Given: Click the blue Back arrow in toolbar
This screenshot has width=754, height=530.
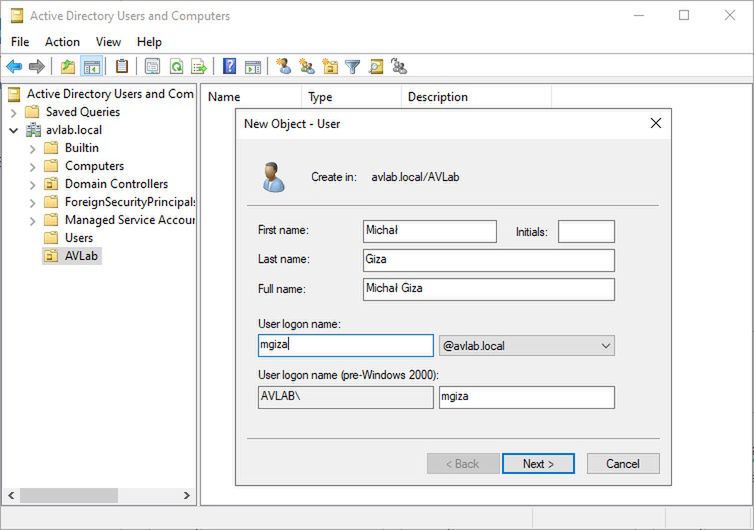Looking at the screenshot, I should click(14, 67).
